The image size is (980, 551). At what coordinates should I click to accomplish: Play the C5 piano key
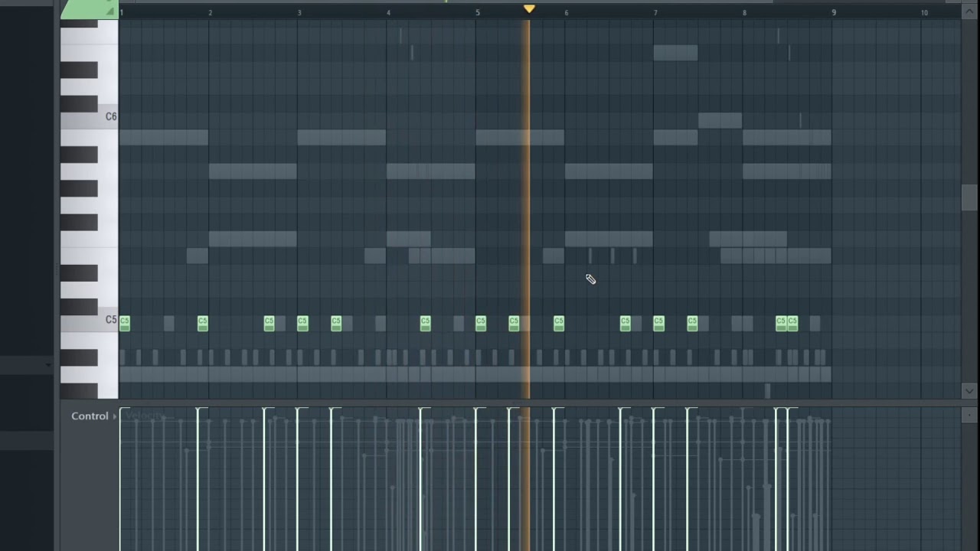point(90,324)
